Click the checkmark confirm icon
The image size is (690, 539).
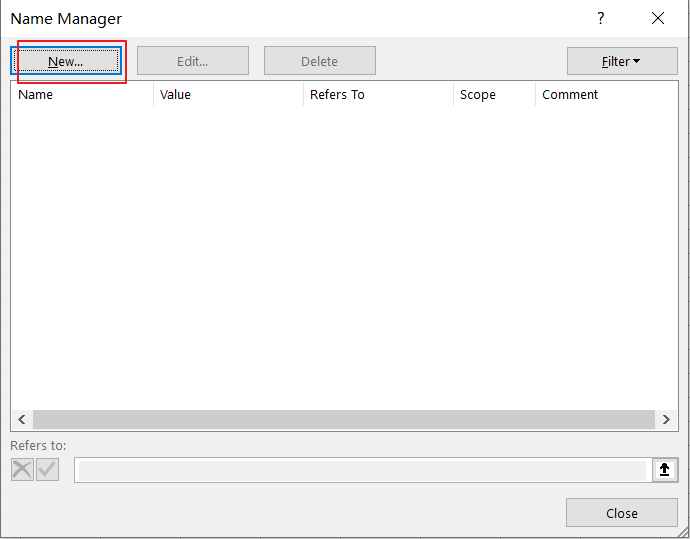click(x=47, y=469)
